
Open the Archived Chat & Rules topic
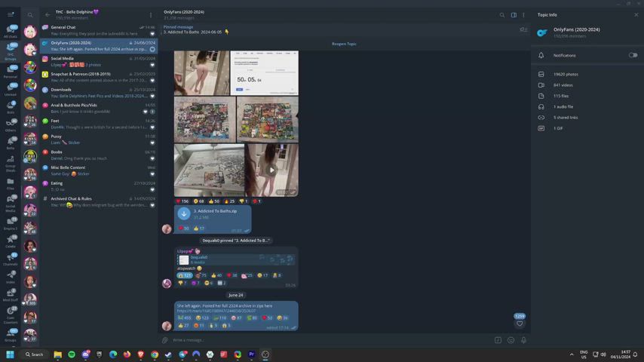click(x=99, y=202)
